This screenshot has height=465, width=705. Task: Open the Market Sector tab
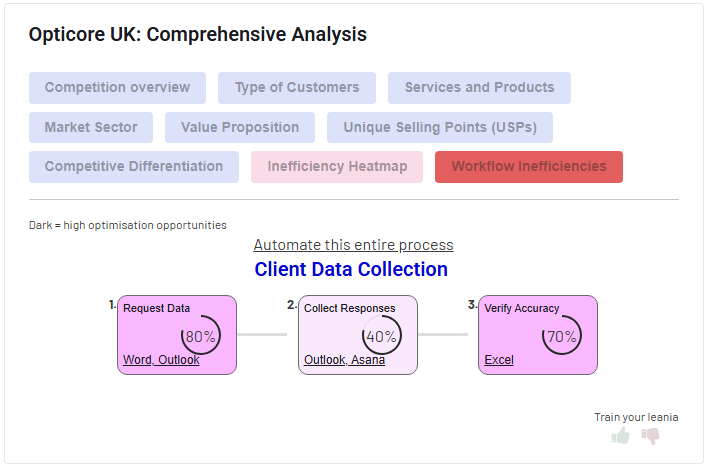tap(91, 128)
